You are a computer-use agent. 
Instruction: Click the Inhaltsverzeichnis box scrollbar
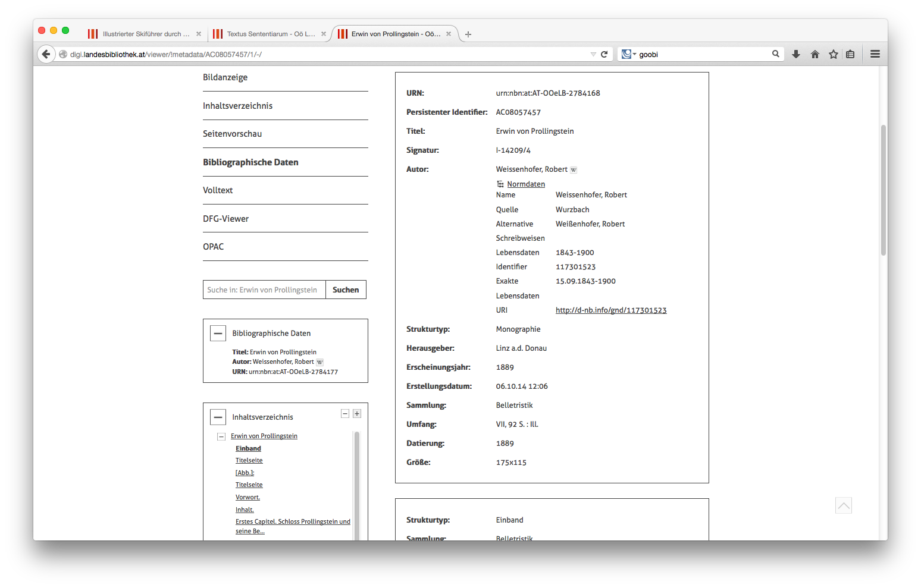[x=357, y=485]
